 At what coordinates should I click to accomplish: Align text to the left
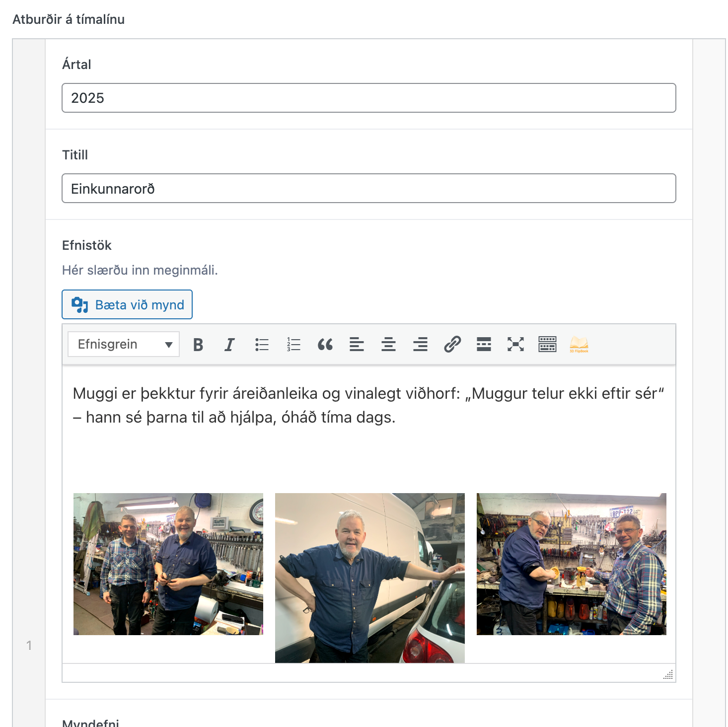(x=357, y=344)
